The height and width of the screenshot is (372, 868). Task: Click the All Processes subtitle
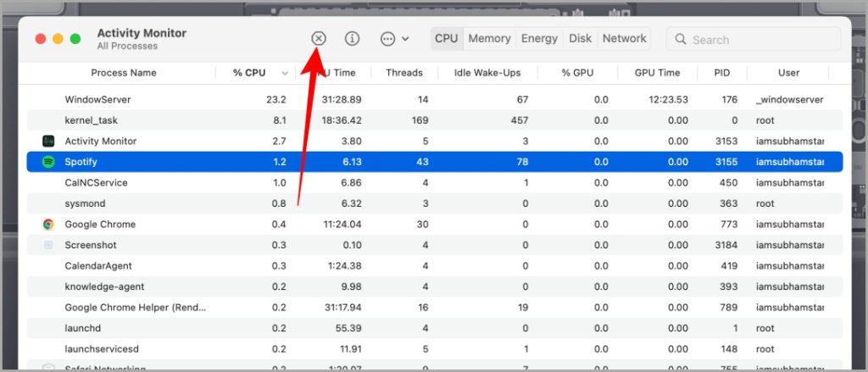click(127, 46)
